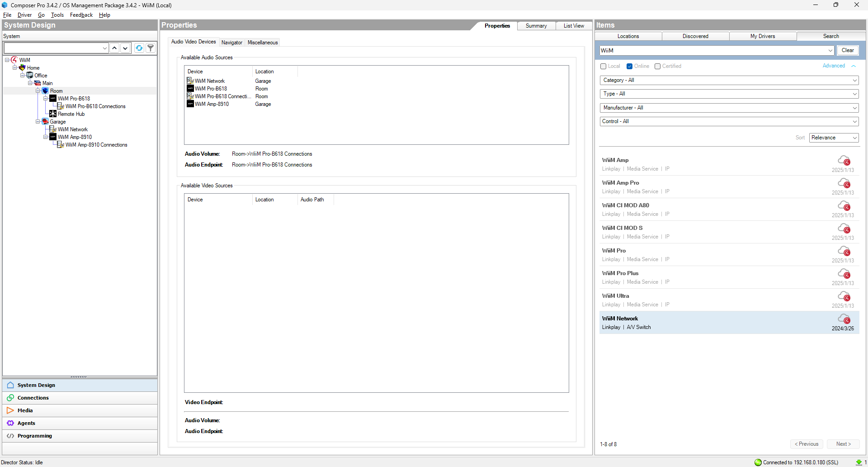This screenshot has width=868, height=467.
Task: Open the Control - All dropdown
Action: click(x=729, y=121)
